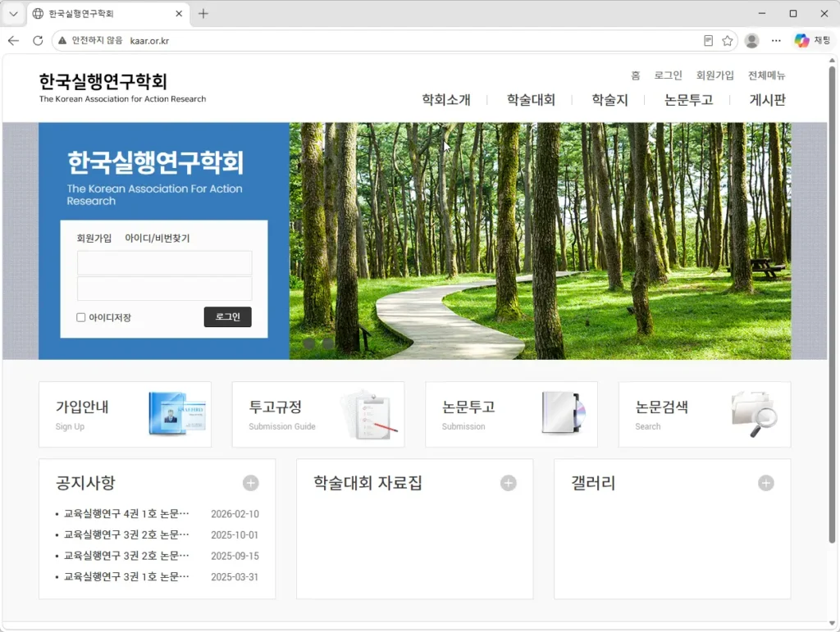Image resolution: width=840 pixels, height=632 pixels.
Task: Go back using the browser back arrow
Action: (x=13, y=41)
